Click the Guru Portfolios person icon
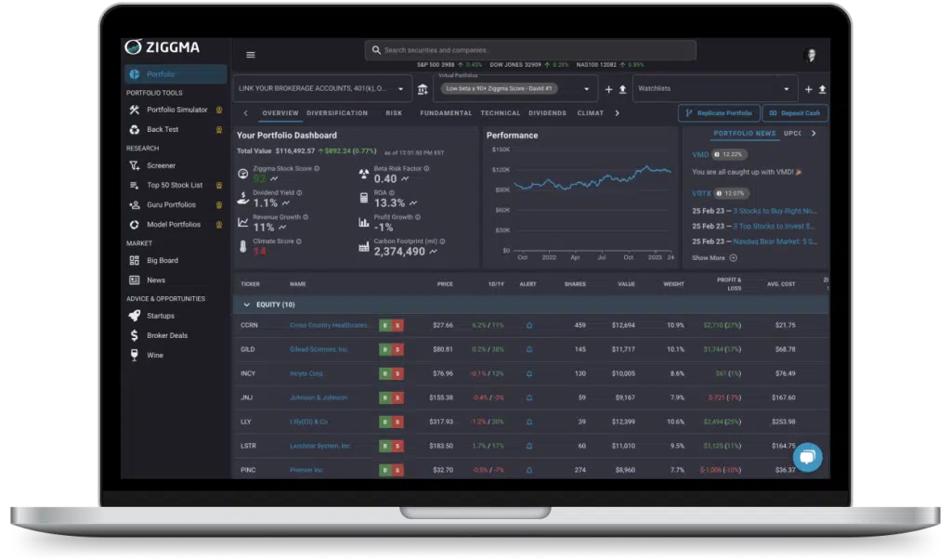This screenshot has height=560, width=951. pos(134,205)
